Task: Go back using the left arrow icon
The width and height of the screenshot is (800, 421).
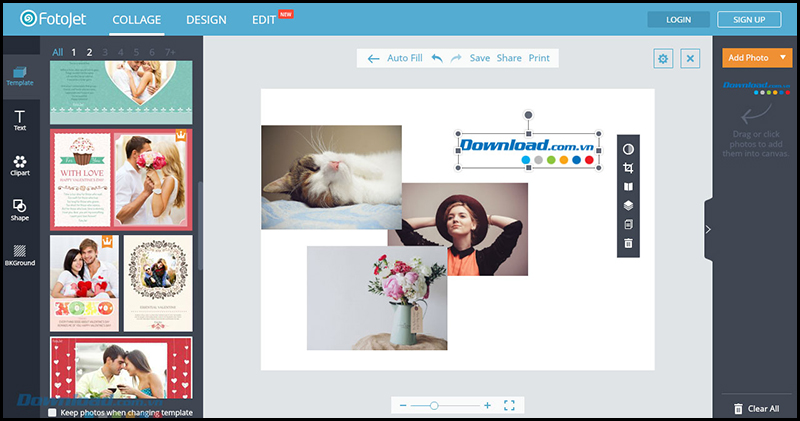Action: [373, 59]
